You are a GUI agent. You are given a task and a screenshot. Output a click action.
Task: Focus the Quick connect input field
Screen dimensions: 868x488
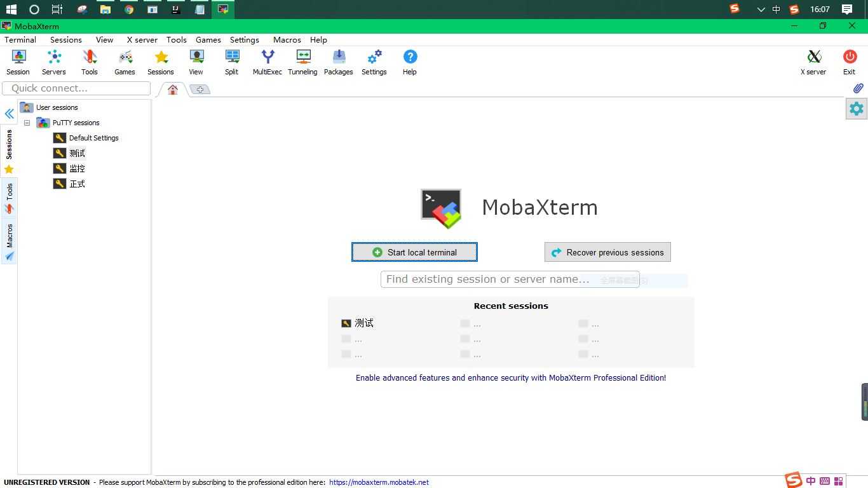76,88
